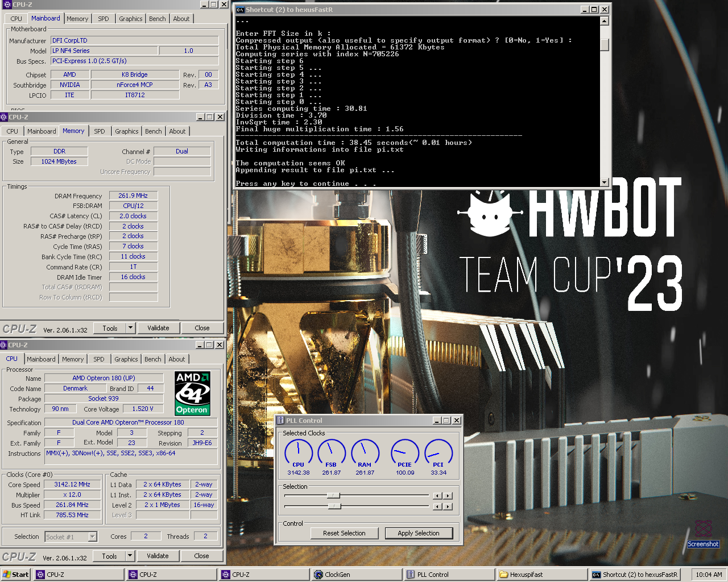The image size is (728, 582).
Task: Click Validate in the CPU window
Action: pyautogui.click(x=158, y=556)
